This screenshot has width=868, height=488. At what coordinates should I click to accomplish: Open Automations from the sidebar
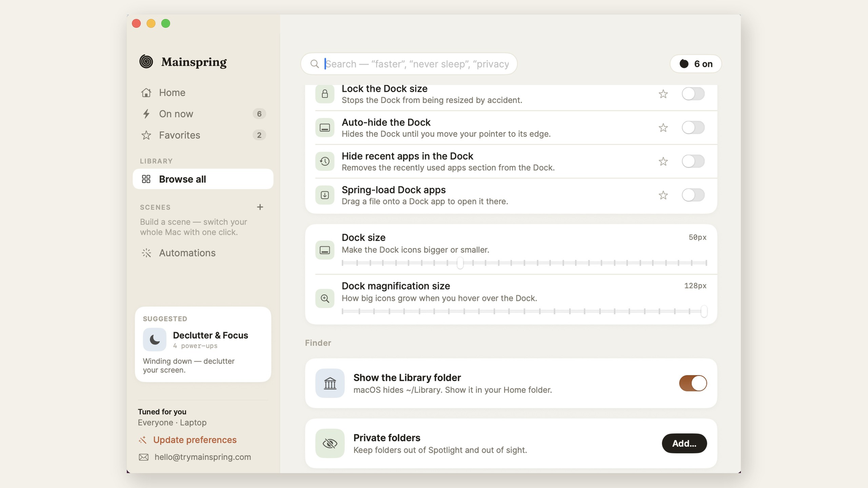[203, 253]
